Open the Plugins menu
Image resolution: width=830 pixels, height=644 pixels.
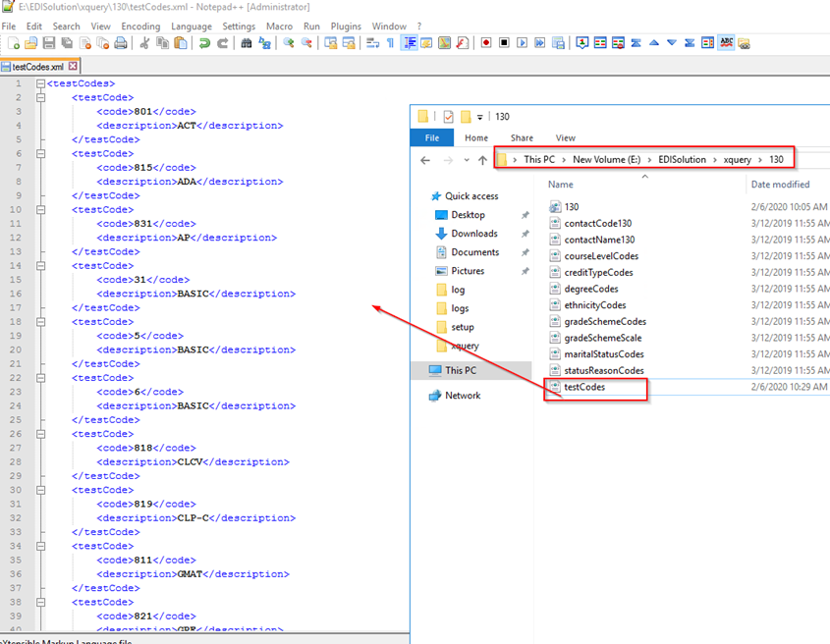pyautogui.click(x=346, y=26)
